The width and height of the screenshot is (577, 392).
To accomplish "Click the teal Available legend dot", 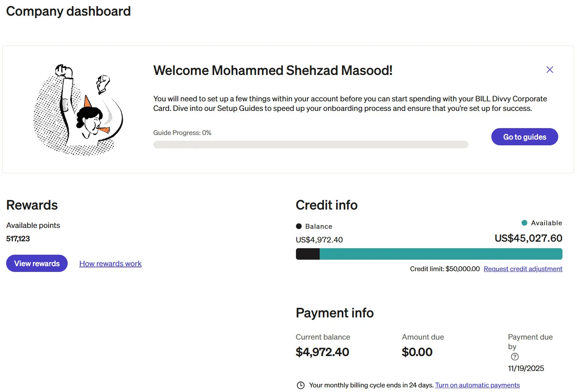I will pyautogui.click(x=524, y=223).
